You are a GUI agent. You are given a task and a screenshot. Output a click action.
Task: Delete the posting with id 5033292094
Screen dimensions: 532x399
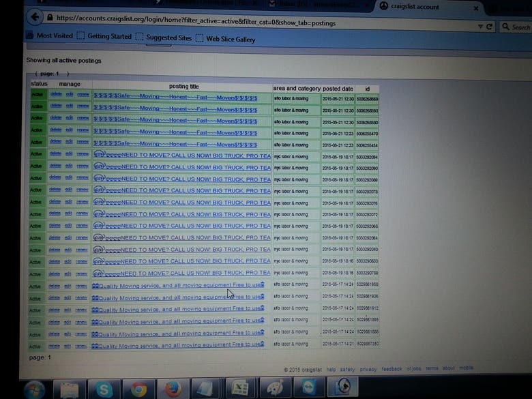(55, 153)
